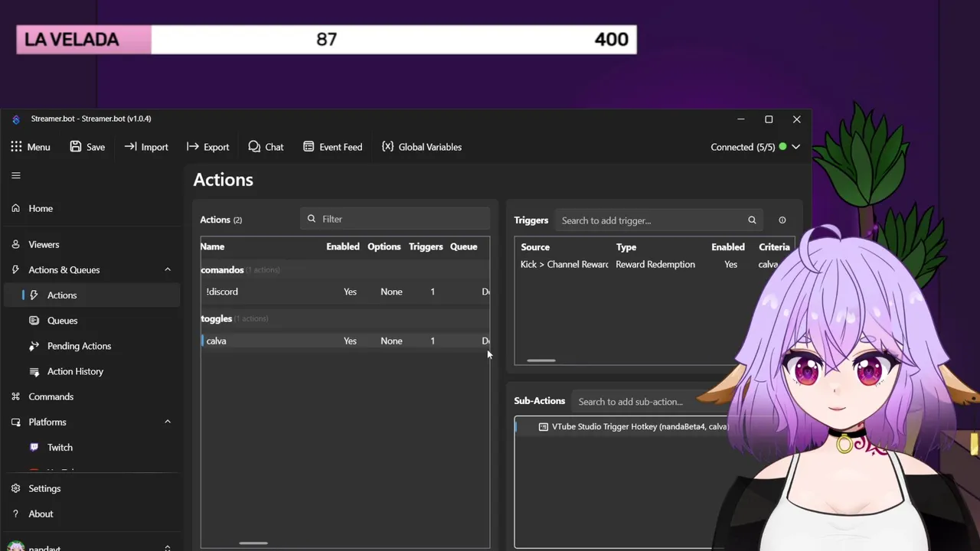Open the Menu grid icon
The height and width of the screenshot is (551, 980).
[x=16, y=147]
